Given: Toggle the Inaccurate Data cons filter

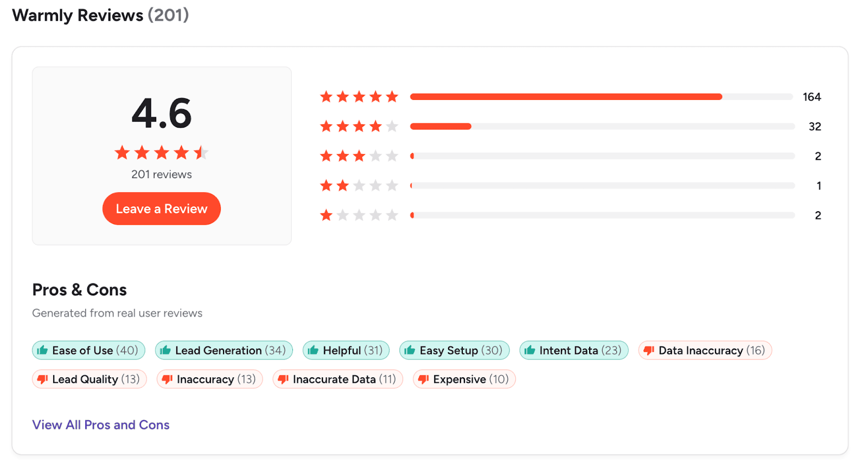Looking at the screenshot, I should (337, 379).
